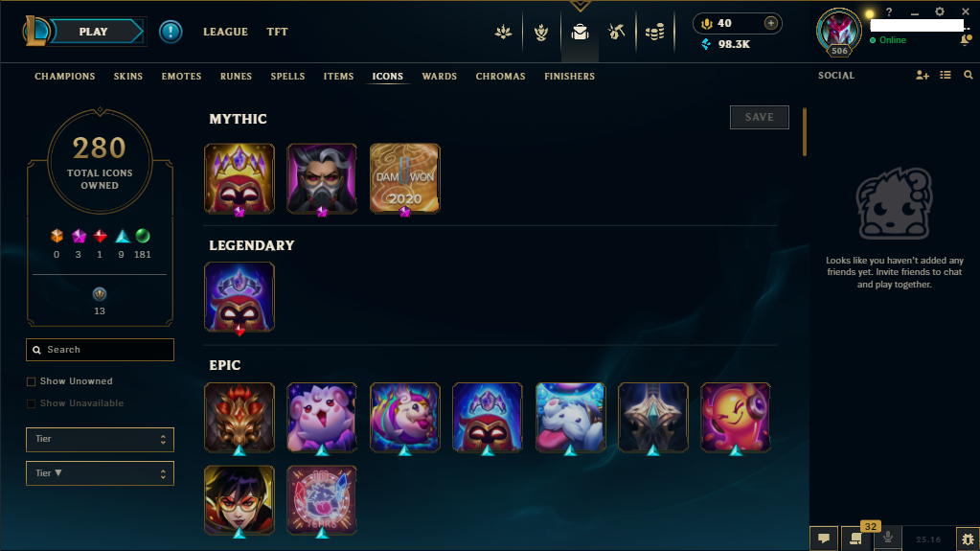Open the Tier sort order dropdown
This screenshot has height=551, width=980.
pyautogui.click(x=100, y=473)
